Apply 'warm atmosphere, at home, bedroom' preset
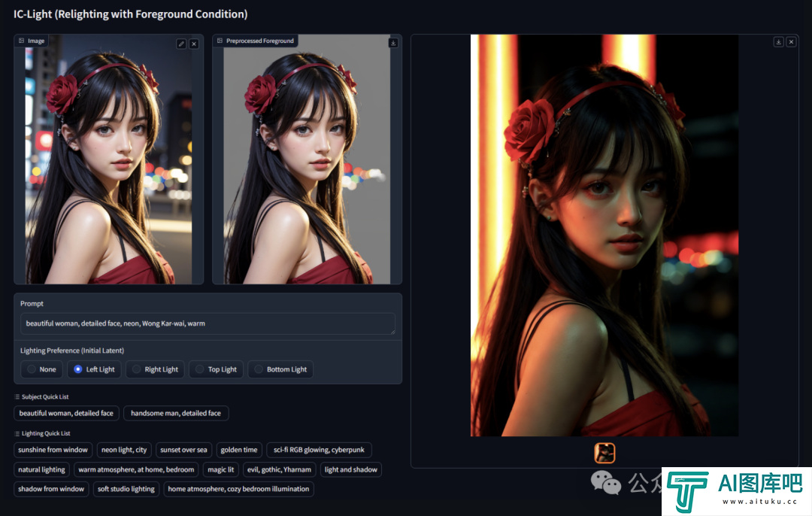The height and width of the screenshot is (516, 812). (136, 469)
